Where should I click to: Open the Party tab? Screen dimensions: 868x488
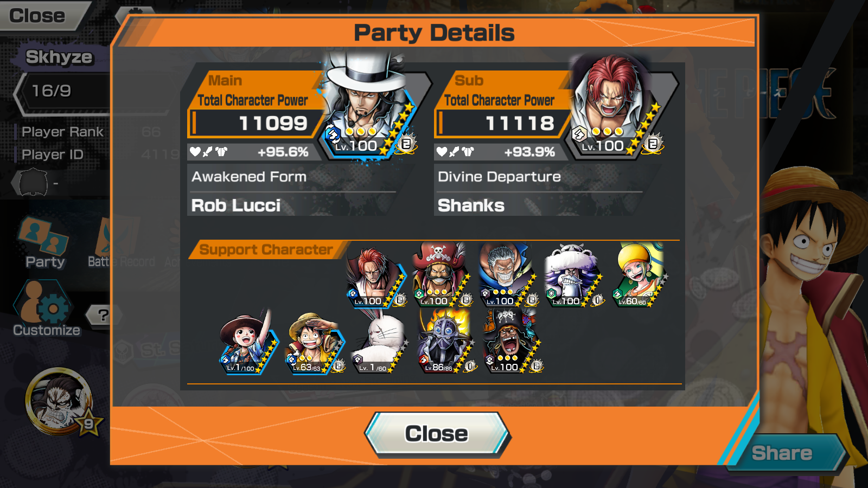[x=44, y=242]
